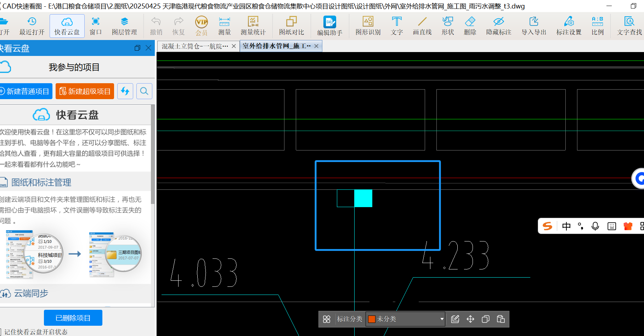644x336 pixels.
Task: Click 新建超级项目 button
Action: [85, 91]
